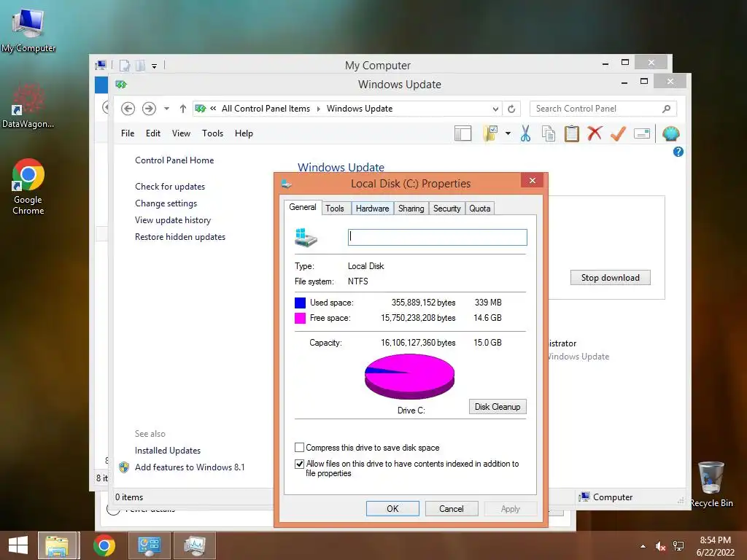
Task: Switch to the Hardware tab
Action: (372, 208)
